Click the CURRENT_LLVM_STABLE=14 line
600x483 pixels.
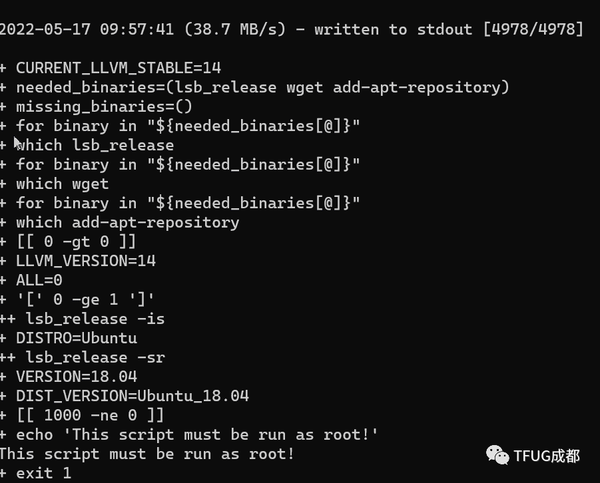point(111,68)
